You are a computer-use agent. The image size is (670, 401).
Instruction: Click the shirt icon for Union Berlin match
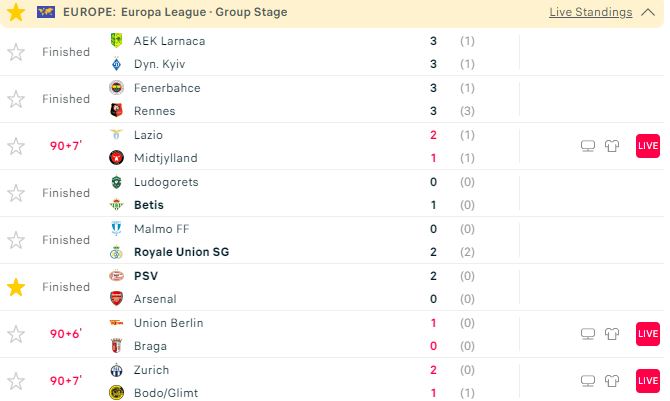click(x=612, y=334)
